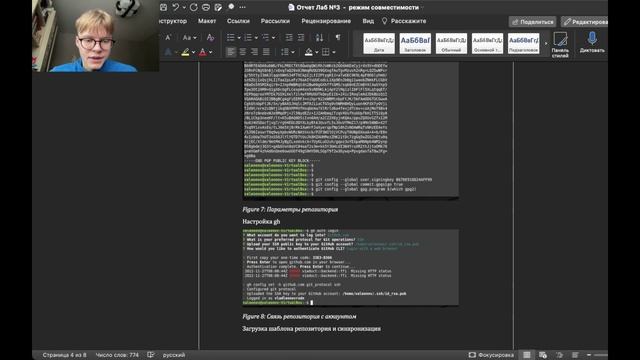Image resolution: width=640 pixels, height=360 pixels.
Task: Click the Shading paint bucket icon
Action: click(309, 52)
